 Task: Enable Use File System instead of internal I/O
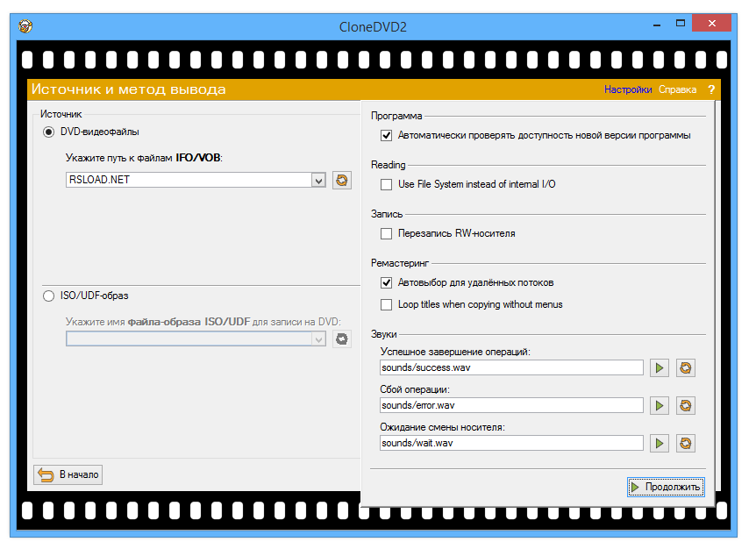(x=386, y=185)
